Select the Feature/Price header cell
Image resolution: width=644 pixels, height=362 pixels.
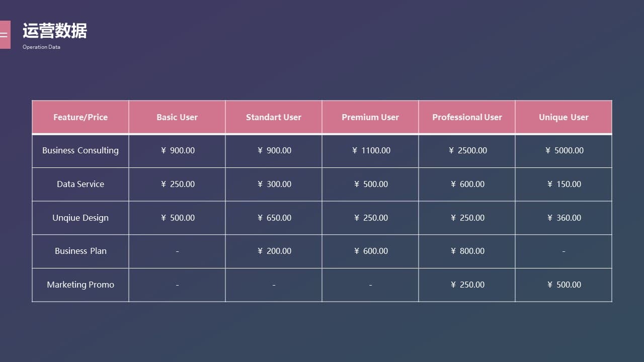tap(80, 117)
